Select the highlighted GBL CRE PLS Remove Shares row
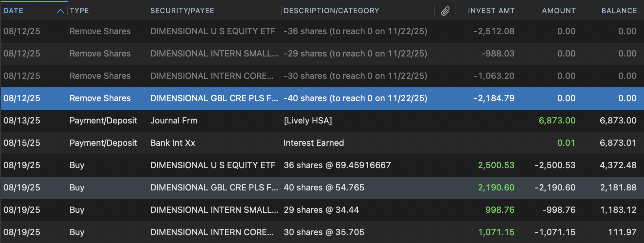644x243 pixels. click(x=322, y=98)
